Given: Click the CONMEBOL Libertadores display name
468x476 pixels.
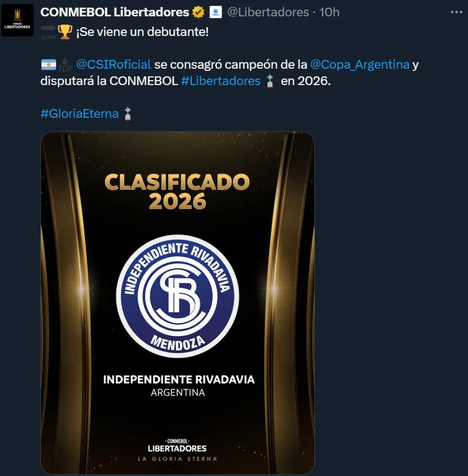Looking at the screenshot, I should (114, 13).
